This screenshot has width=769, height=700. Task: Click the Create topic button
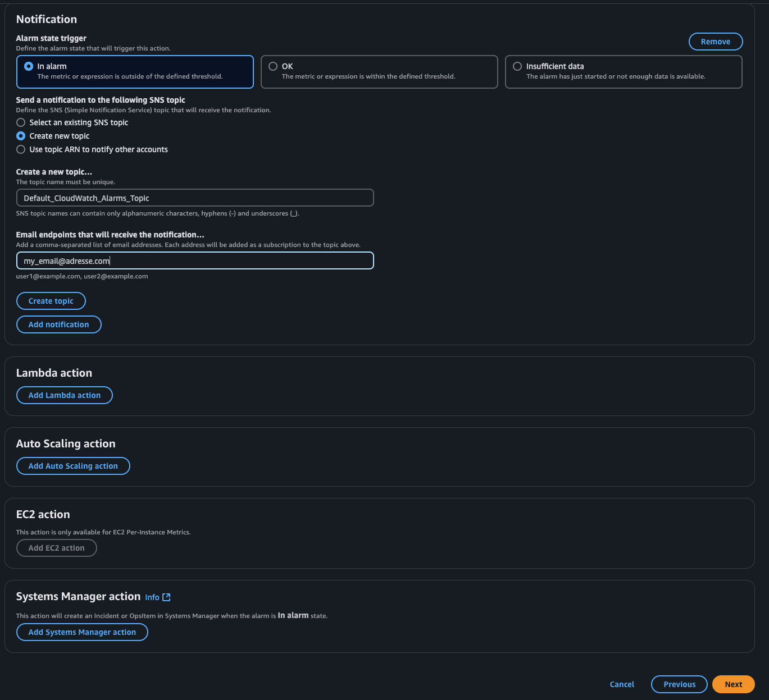(51, 301)
